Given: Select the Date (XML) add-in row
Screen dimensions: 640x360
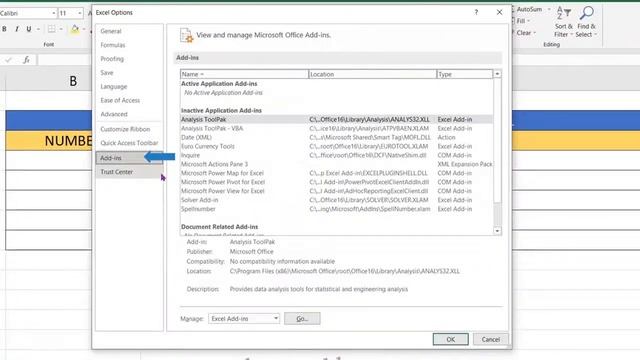Looking at the screenshot, I should click(x=336, y=137).
